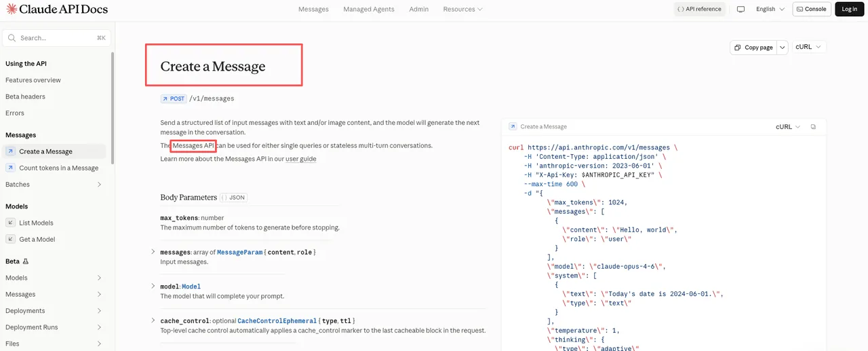Viewport: 868px width, 351px height.
Task: Open the Messages tab in top navigation
Action: (313, 10)
